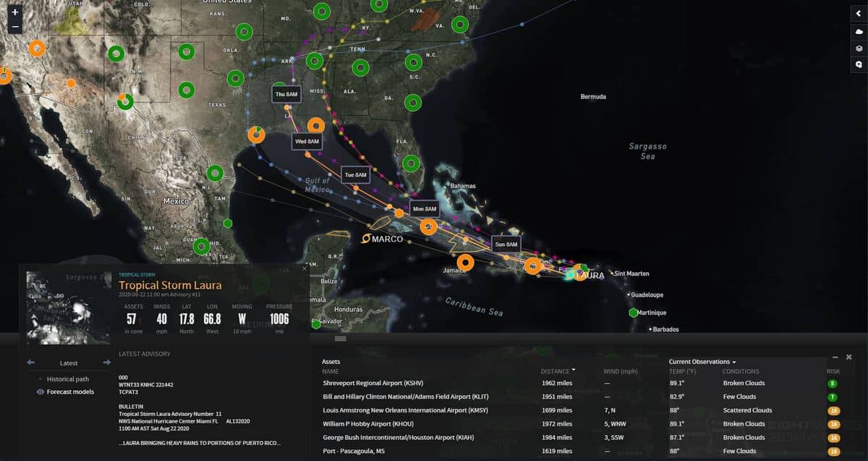868x461 pixels.
Task: Click the 57 assets in cone value
Action: tap(132, 319)
